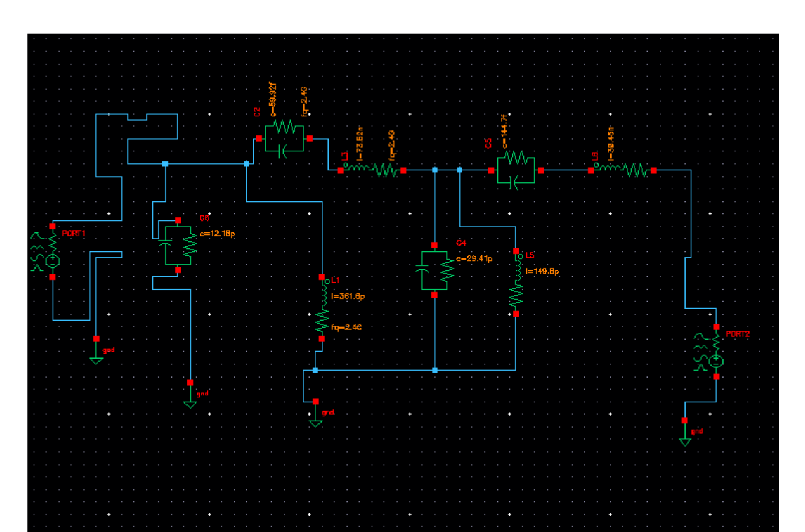
Task: Click the right pin of L3
Action: (x=403, y=170)
